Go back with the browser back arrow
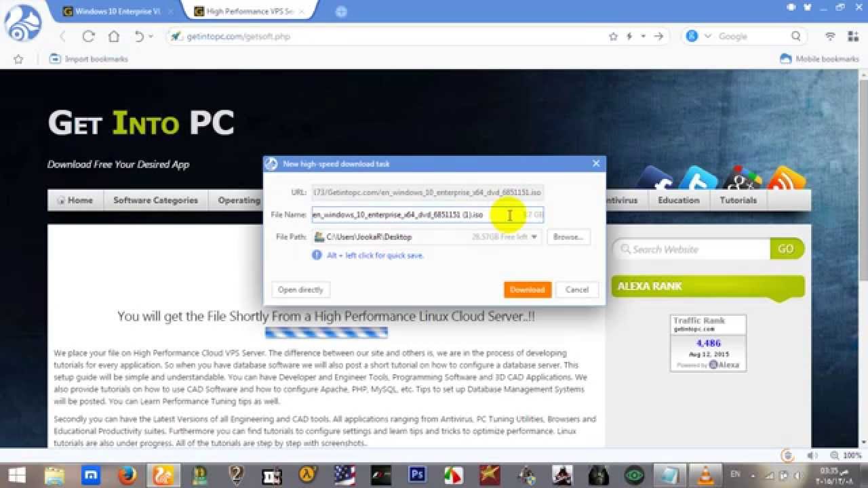 [62, 37]
